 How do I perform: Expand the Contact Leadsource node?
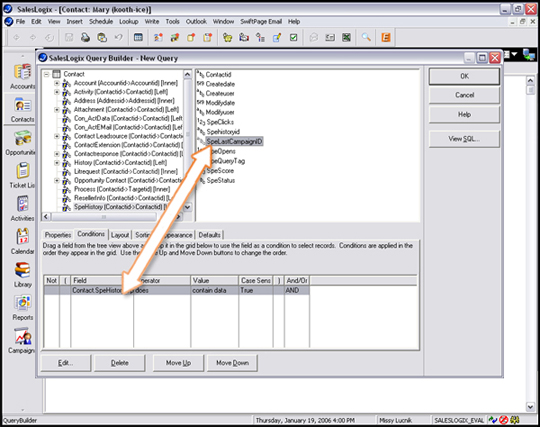pos(57,136)
